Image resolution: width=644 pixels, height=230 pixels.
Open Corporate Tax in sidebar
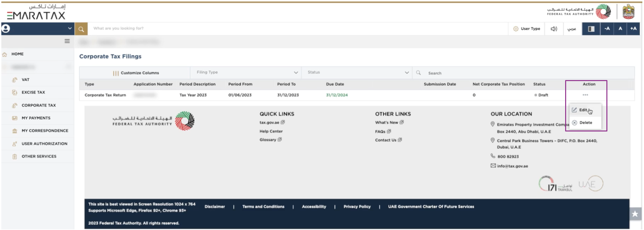(x=39, y=105)
